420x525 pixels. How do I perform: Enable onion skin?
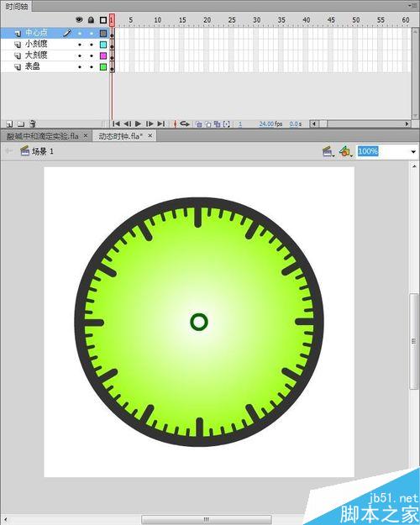pyautogui.click(x=199, y=124)
